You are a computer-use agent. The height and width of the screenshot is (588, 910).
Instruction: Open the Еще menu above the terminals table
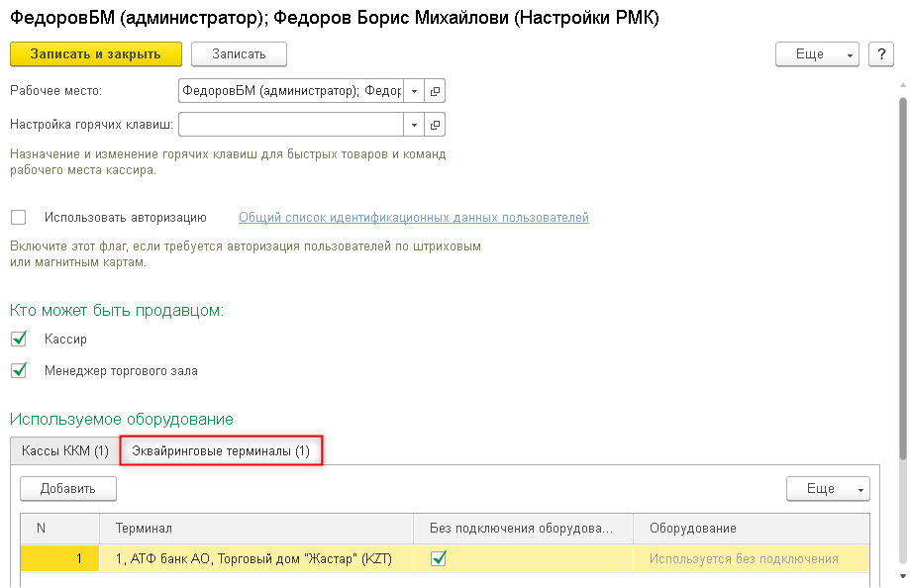point(827,488)
